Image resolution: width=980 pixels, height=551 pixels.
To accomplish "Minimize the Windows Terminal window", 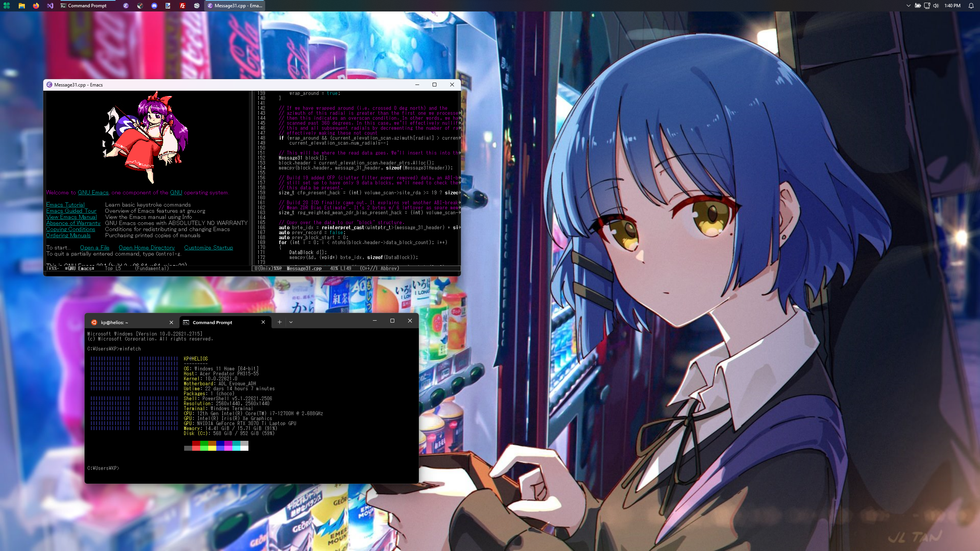I will (375, 321).
